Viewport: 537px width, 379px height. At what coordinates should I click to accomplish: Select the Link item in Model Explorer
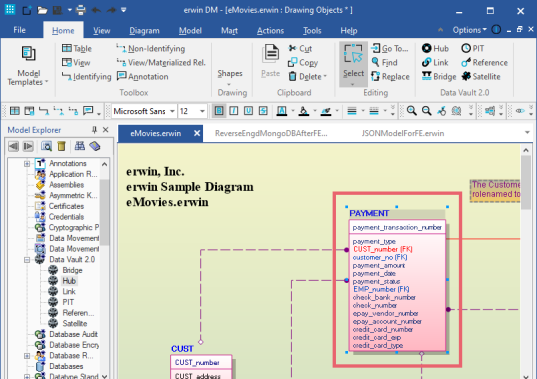coord(69,291)
